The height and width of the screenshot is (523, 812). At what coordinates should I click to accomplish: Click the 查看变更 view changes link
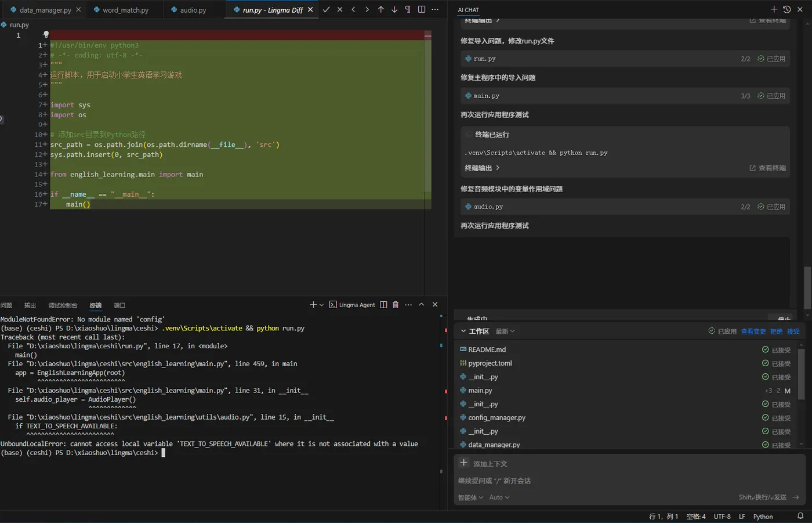753,331
